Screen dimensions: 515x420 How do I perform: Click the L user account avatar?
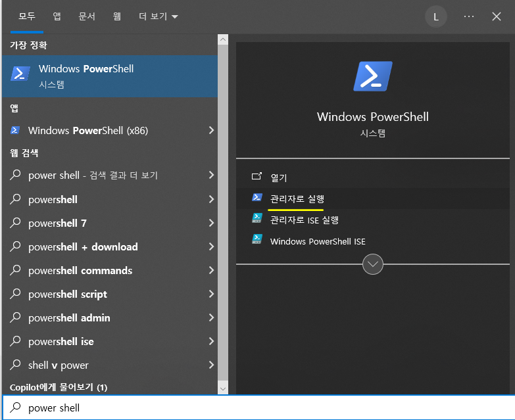pyautogui.click(x=436, y=16)
